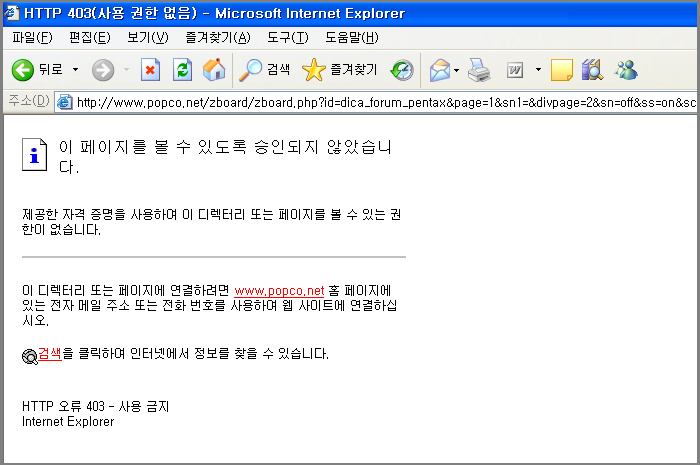Expand the Mail button dropdown arrow

pos(457,70)
